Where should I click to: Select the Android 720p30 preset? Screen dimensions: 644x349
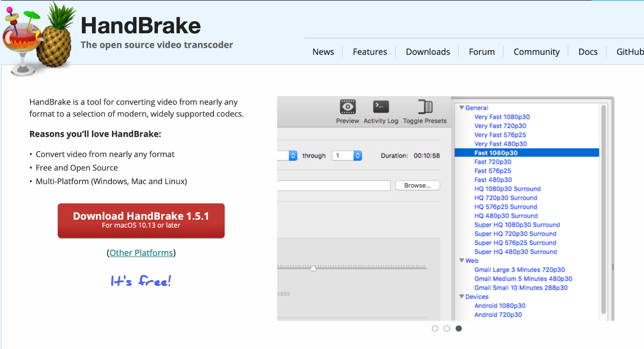[x=498, y=315]
